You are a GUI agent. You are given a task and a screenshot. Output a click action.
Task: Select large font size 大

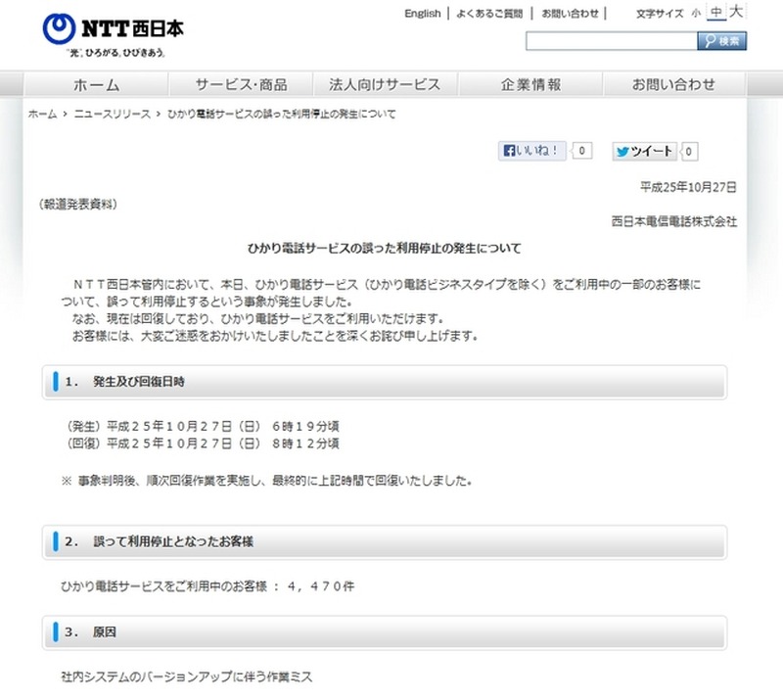[x=737, y=12]
